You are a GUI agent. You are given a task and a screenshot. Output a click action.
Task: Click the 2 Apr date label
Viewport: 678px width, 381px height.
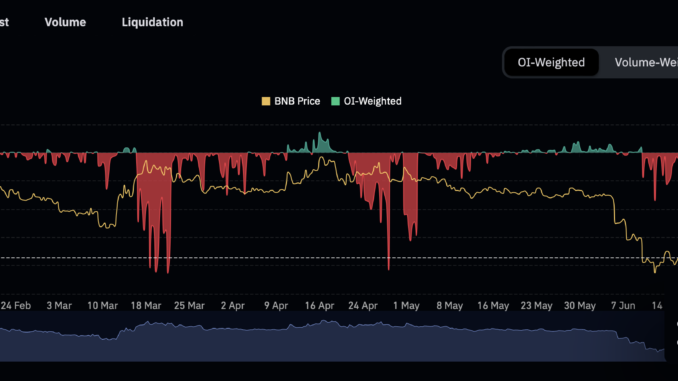233,305
